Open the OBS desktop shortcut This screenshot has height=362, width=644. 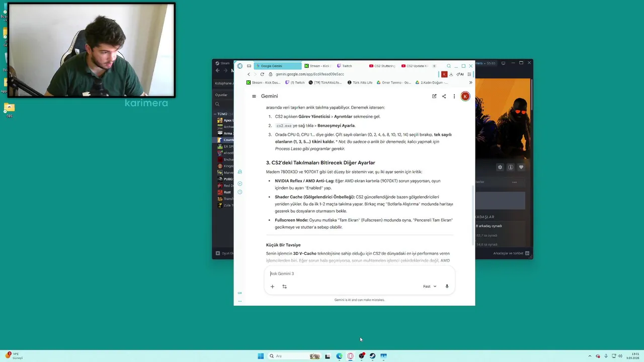(9, 110)
